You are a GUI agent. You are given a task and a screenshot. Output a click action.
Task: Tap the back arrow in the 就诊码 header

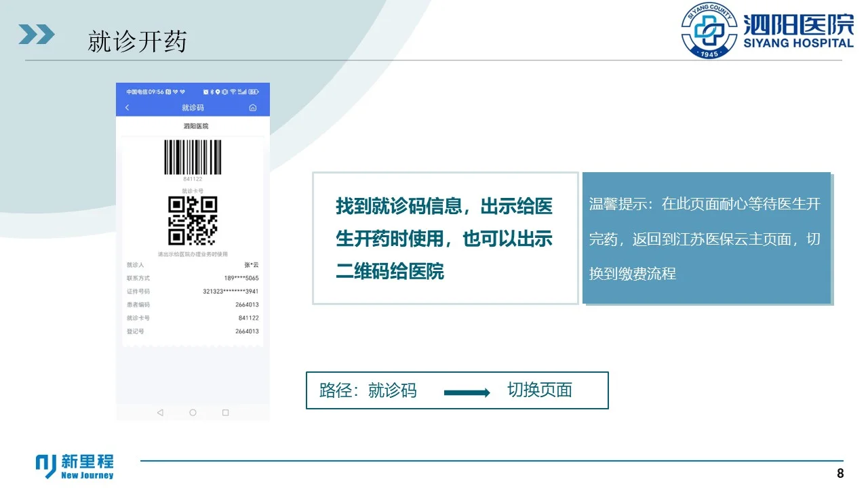(127, 107)
